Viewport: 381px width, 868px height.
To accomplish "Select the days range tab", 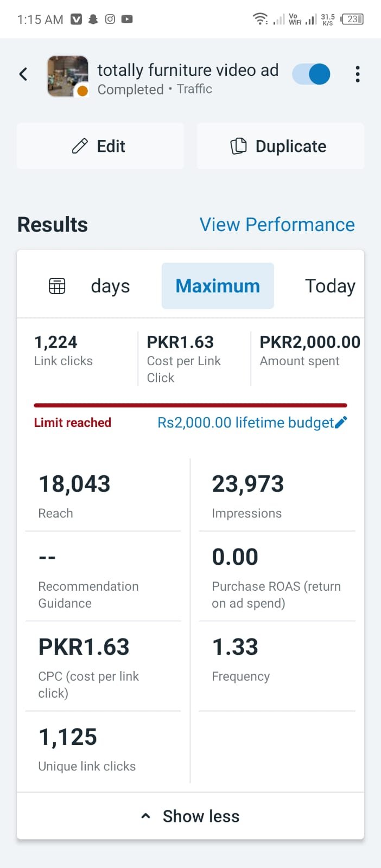I will pos(110,286).
